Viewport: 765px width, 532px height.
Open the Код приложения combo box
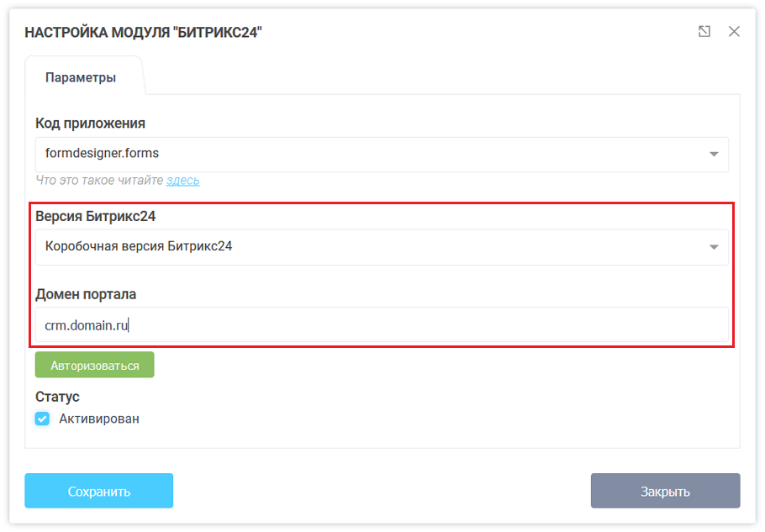pyautogui.click(x=370, y=154)
